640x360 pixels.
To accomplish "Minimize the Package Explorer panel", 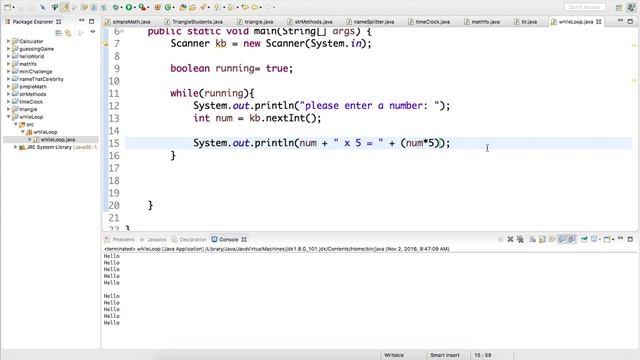I will pos(81,20).
